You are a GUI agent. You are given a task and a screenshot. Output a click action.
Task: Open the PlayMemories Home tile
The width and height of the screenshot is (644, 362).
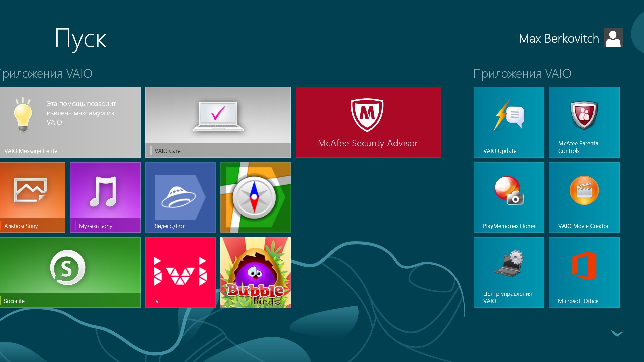(509, 197)
